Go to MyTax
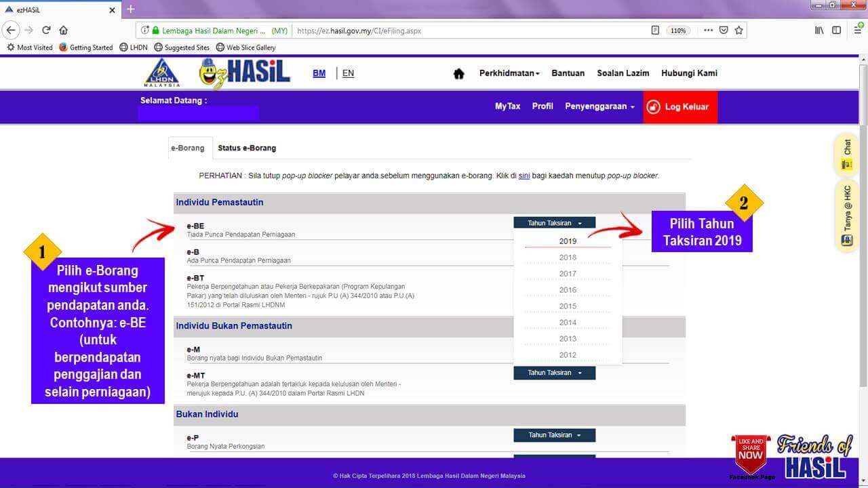The width and height of the screenshot is (868, 488). pos(507,106)
